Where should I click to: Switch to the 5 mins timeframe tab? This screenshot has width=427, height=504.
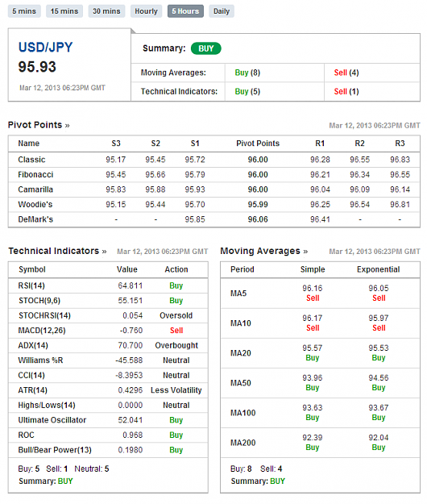[x=24, y=11]
